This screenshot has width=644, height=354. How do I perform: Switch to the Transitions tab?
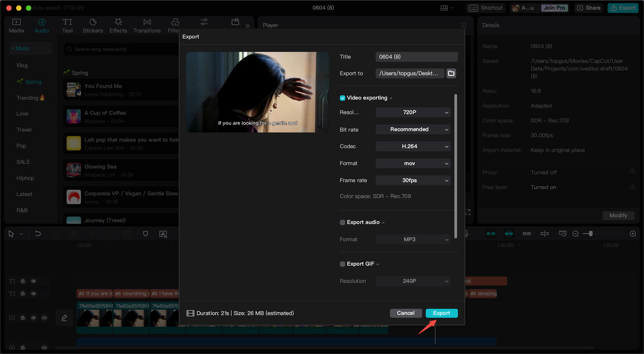point(147,26)
